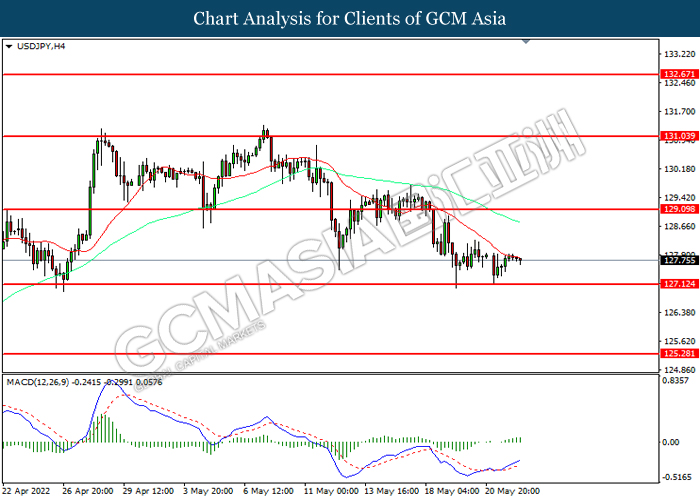Click the 128.660 value on price axis
Viewport: 700px width, 500px height.
pyautogui.click(x=679, y=226)
